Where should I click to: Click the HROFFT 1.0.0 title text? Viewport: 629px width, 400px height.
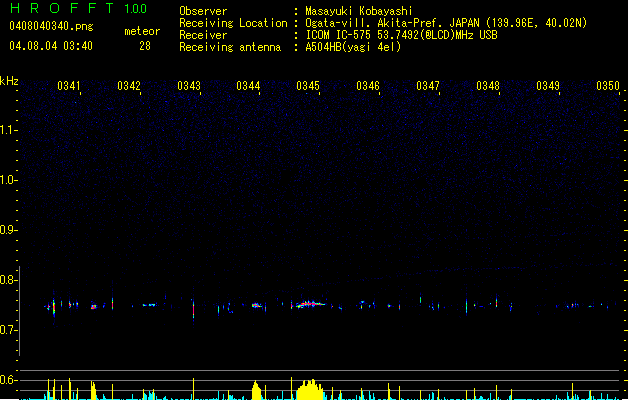pyautogui.click(x=78, y=8)
